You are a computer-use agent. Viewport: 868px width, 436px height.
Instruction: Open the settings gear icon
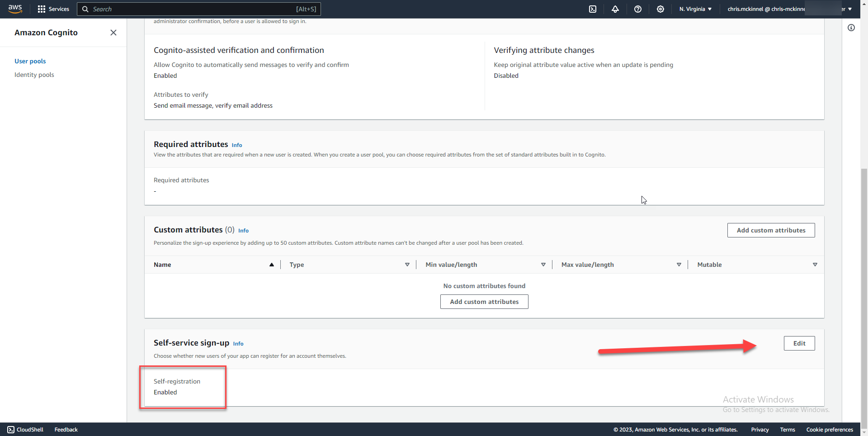point(660,9)
